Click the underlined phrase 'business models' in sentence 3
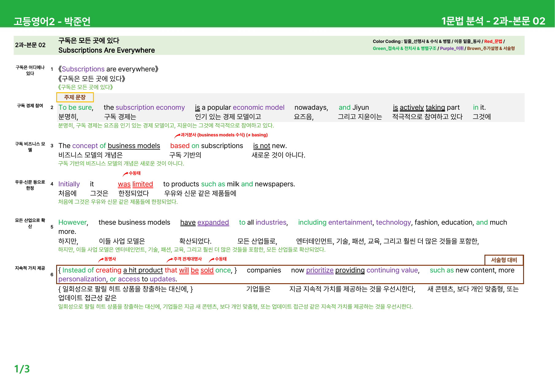555x392 pixels. pyautogui.click(x=134, y=146)
